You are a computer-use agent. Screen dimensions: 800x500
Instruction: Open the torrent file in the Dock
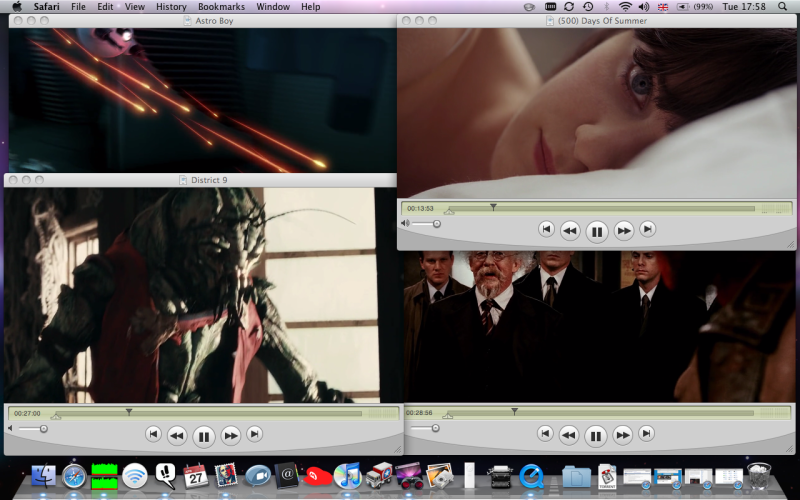607,477
